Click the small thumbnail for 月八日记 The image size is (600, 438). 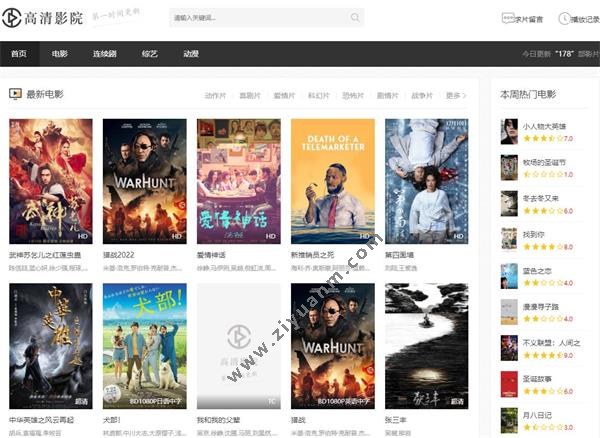[x=509, y=420]
